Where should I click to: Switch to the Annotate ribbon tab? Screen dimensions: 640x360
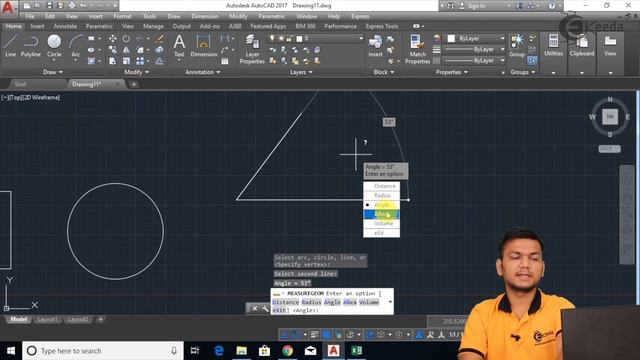(x=65, y=26)
